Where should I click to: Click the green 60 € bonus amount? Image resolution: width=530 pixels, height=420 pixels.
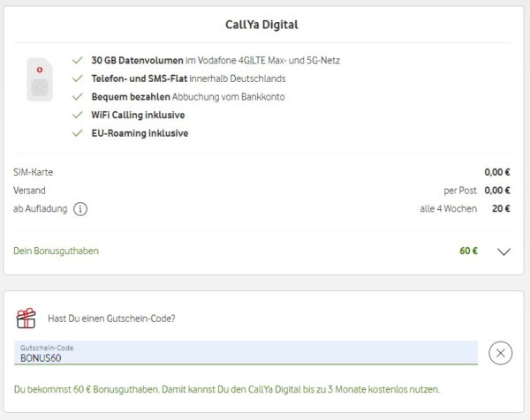pos(468,251)
